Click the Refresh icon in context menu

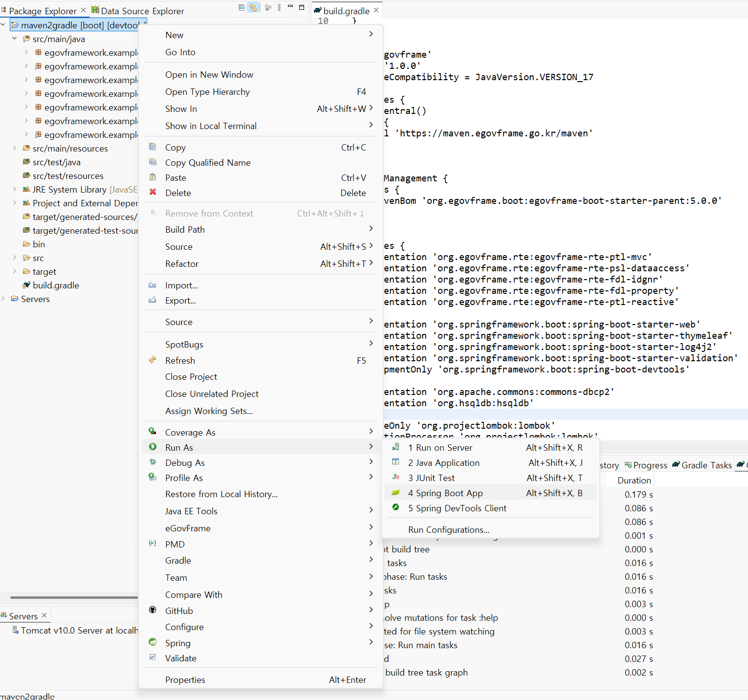point(153,360)
